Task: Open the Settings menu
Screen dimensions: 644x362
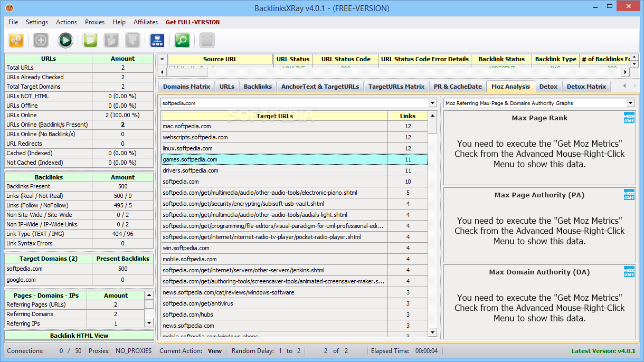Action: [37, 22]
